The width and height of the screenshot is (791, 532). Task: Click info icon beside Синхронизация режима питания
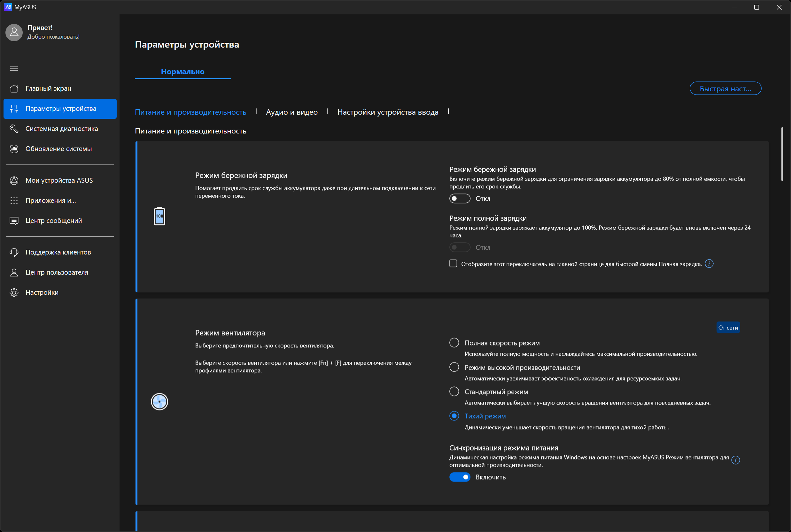pos(735,460)
